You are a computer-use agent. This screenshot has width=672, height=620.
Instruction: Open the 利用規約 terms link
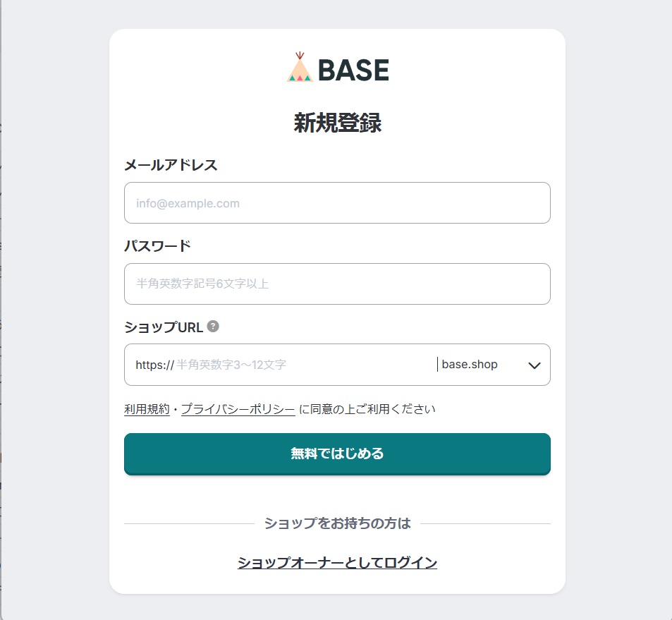147,409
